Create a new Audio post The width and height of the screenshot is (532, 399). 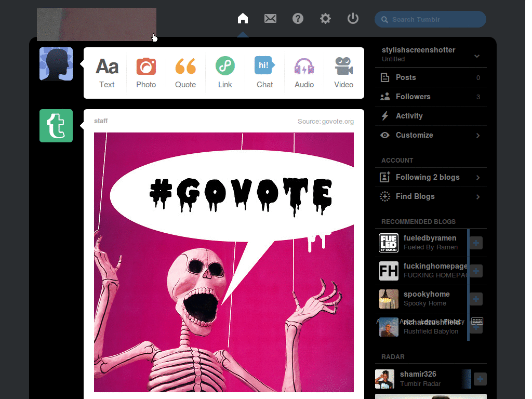tap(304, 73)
